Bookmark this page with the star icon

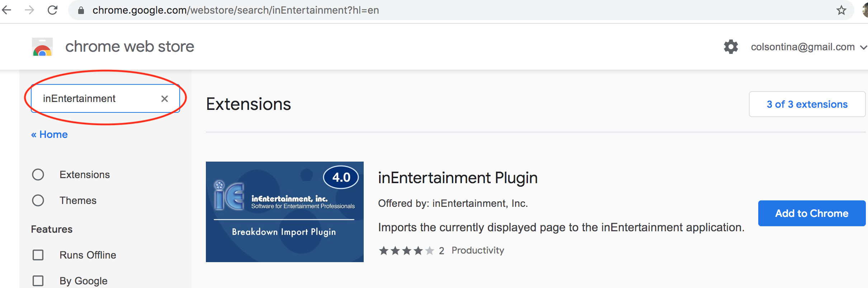[x=841, y=10]
